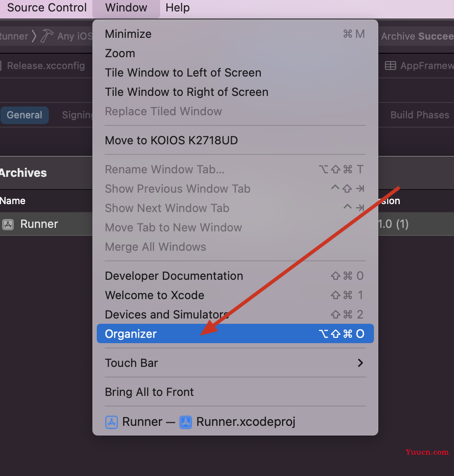Choose Bring All to Front
The width and height of the screenshot is (454, 476).
point(235,392)
